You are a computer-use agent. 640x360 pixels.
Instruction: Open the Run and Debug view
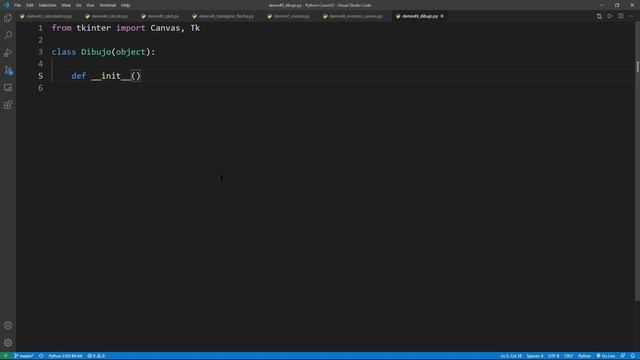pyautogui.click(x=8, y=53)
